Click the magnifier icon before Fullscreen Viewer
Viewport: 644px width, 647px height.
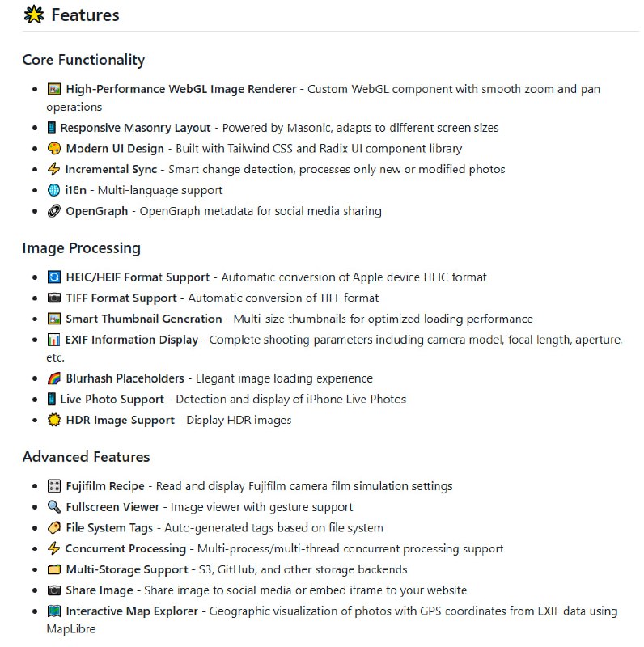(54, 507)
